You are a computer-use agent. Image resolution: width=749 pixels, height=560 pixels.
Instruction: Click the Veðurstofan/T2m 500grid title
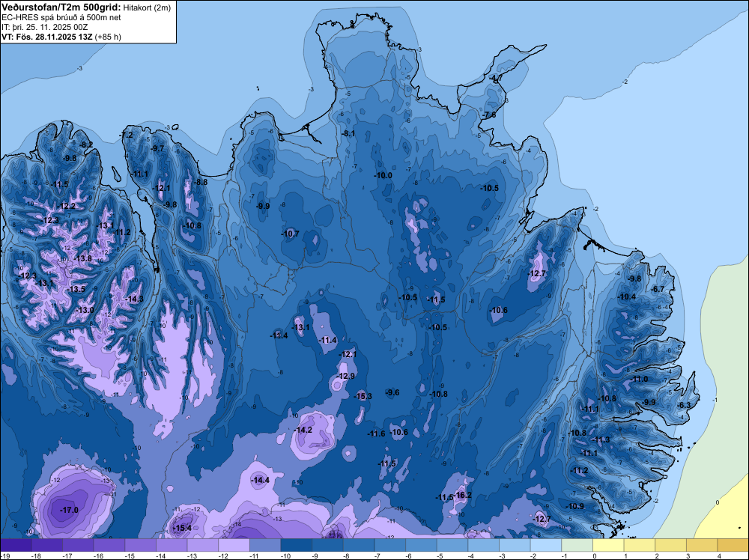pos(61,7)
